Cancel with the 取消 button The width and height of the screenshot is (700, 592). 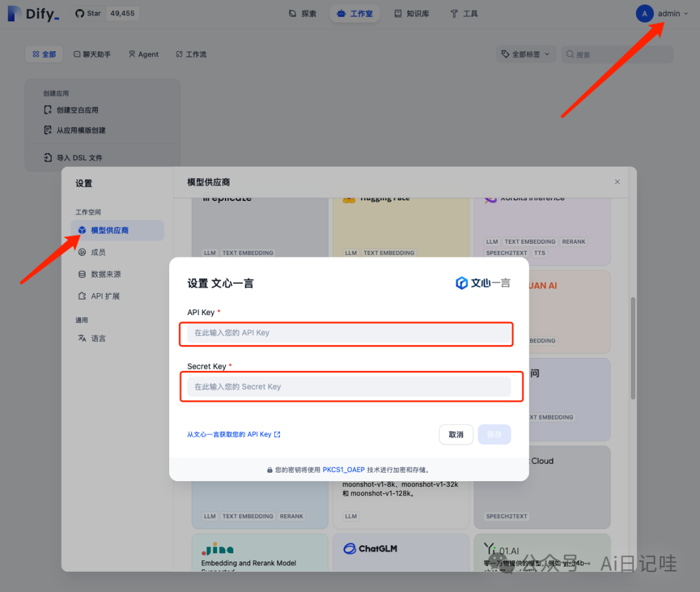pyautogui.click(x=456, y=434)
